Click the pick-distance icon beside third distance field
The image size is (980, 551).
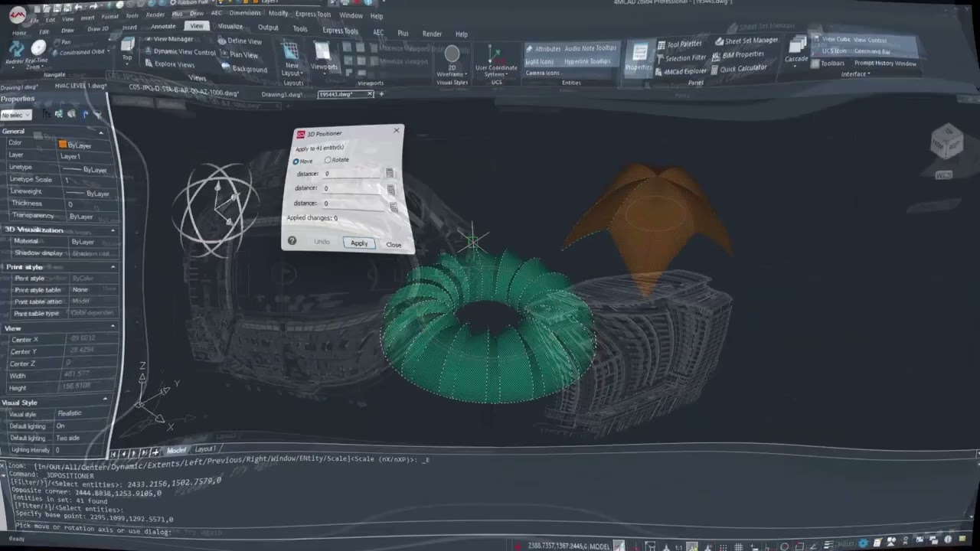(394, 207)
